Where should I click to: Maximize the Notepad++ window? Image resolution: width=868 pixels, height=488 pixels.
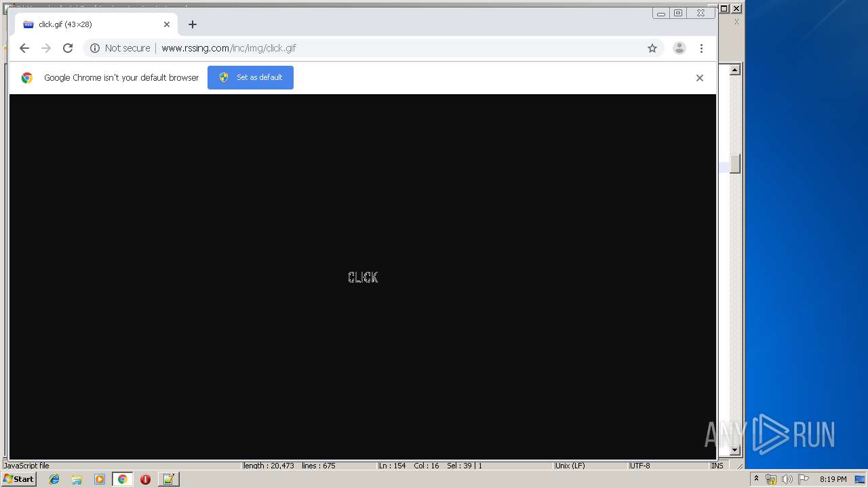[724, 9]
